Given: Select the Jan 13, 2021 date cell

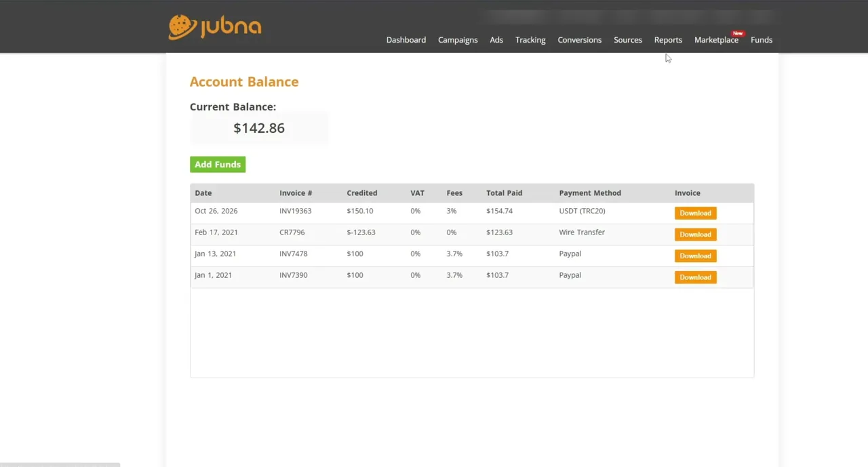Looking at the screenshot, I should 216,253.
